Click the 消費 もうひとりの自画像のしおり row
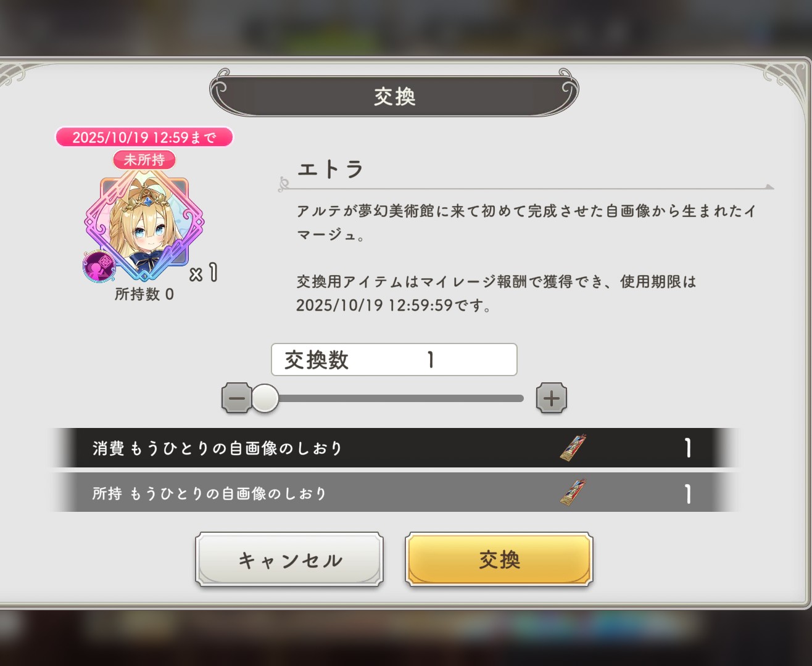Viewport: 812px width, 666px height. coord(394,448)
